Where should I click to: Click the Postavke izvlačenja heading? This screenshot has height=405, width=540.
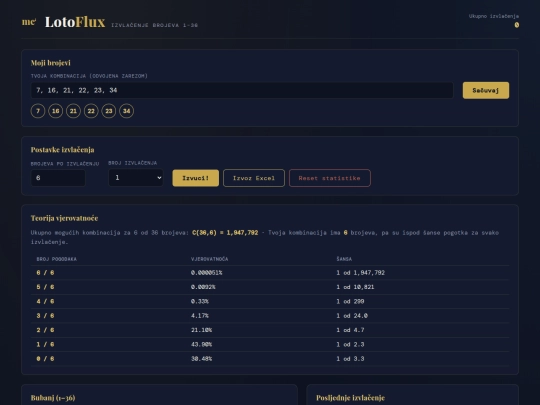pos(62,149)
